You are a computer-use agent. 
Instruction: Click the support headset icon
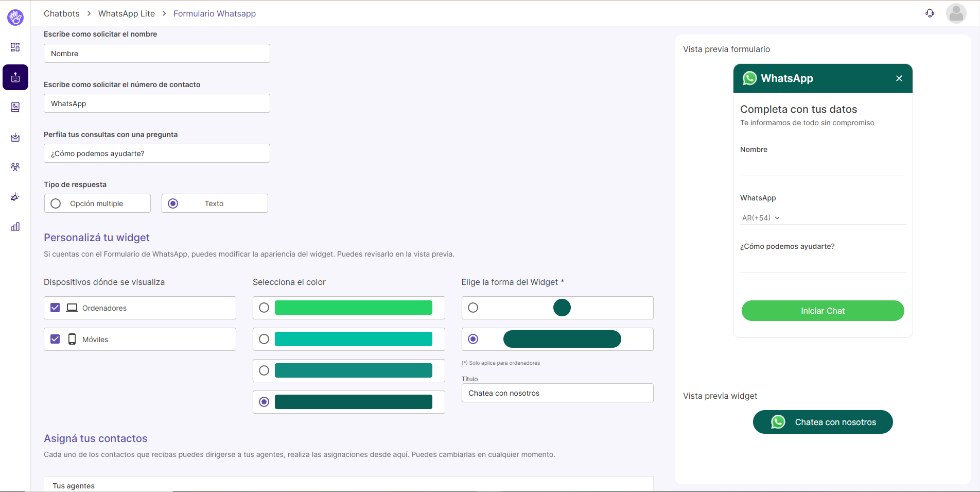930,13
